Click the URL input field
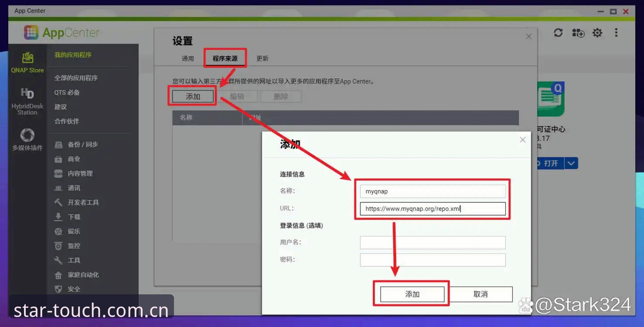 coord(433,209)
